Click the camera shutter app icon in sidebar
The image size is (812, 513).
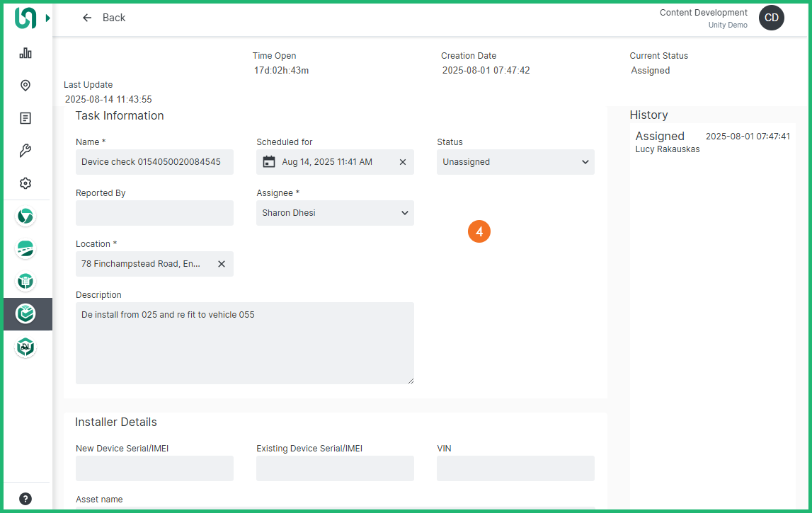[25, 217]
